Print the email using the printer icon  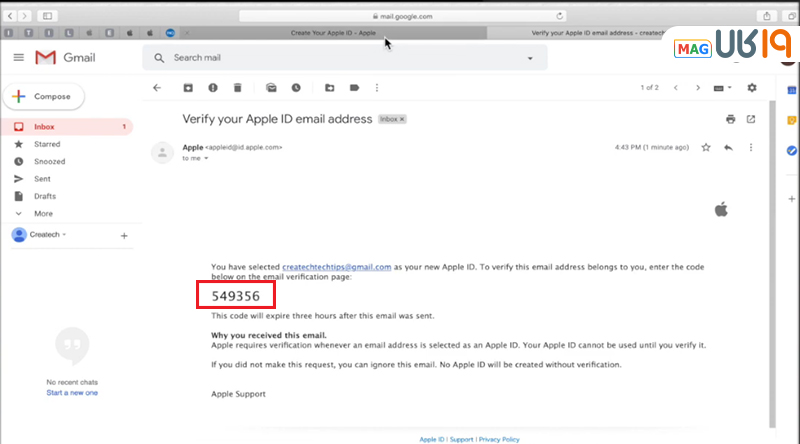coord(731,119)
